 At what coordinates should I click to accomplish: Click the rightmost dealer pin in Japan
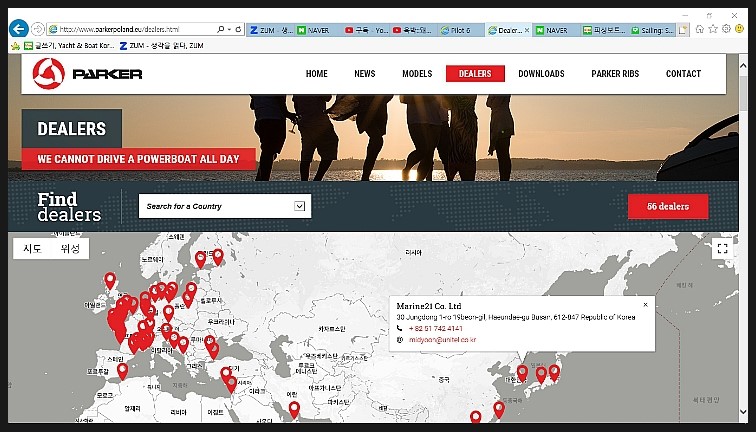(554, 372)
